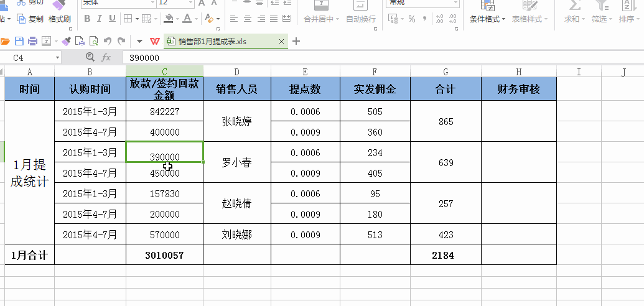
Task: Select column D header
Action: pyautogui.click(x=237, y=72)
